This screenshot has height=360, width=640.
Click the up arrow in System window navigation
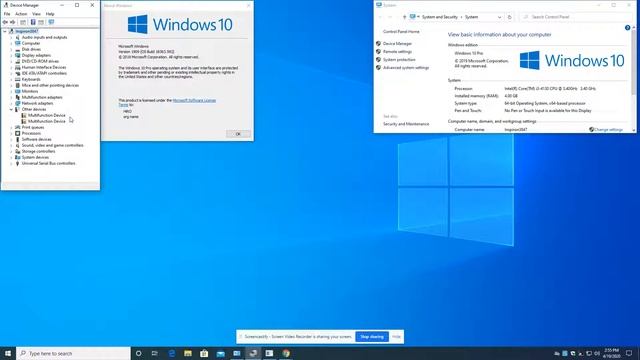pyautogui.click(x=404, y=17)
